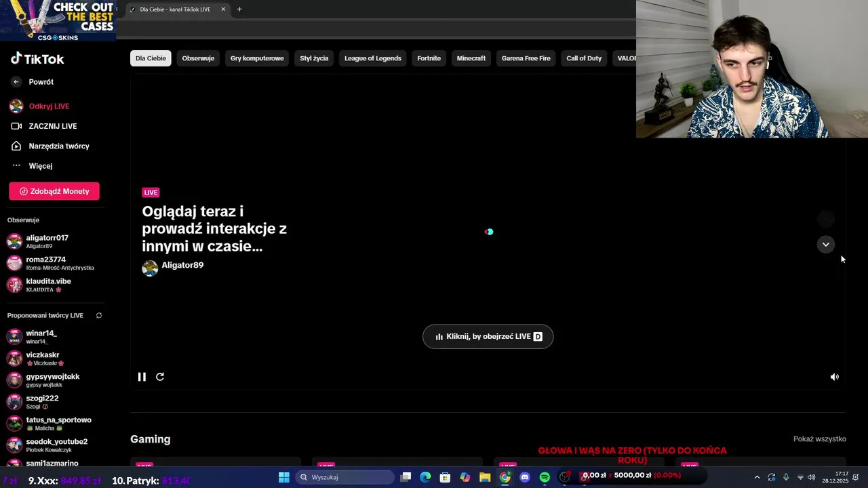This screenshot has width=868, height=488.
Task: Switch to Chrome on taskbar
Action: coord(505,477)
